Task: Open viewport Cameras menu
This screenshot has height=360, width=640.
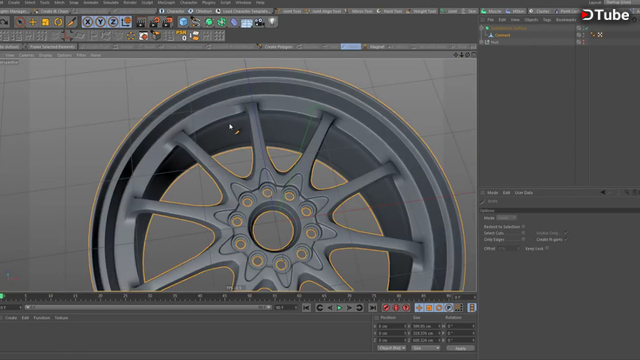Action: [x=26, y=55]
